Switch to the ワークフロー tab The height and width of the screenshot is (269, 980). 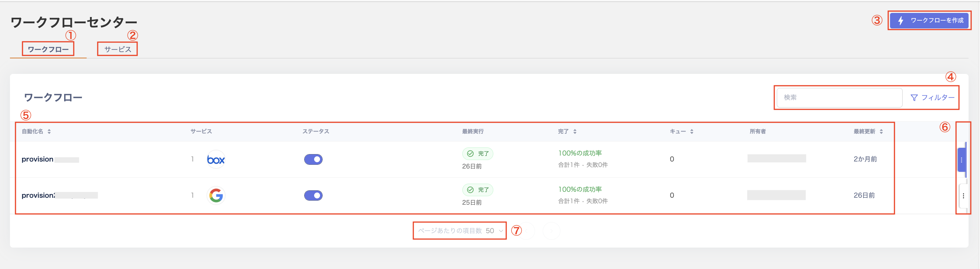coord(48,50)
